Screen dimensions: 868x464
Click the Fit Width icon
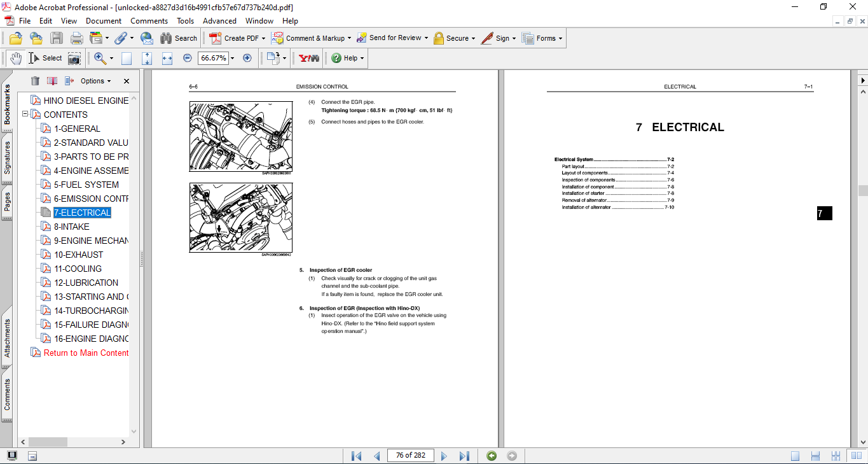click(x=167, y=58)
